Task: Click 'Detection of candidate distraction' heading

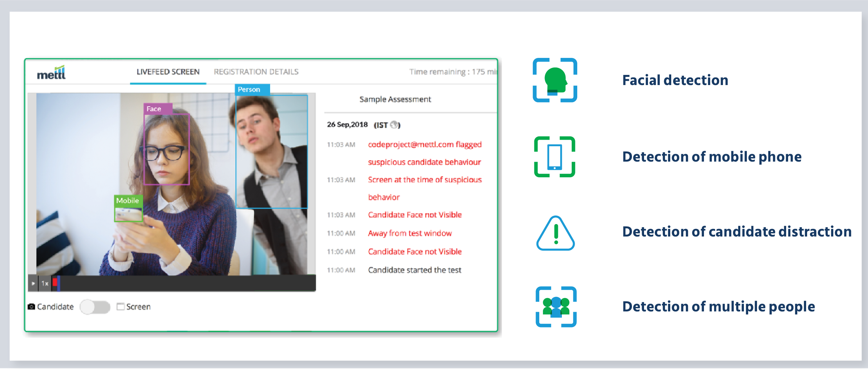Action: pyautogui.click(x=737, y=232)
